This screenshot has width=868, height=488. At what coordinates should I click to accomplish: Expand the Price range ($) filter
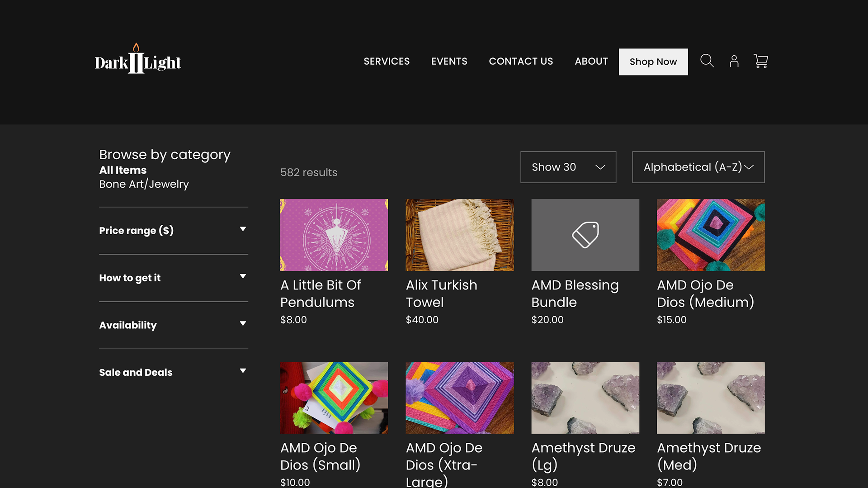click(174, 231)
